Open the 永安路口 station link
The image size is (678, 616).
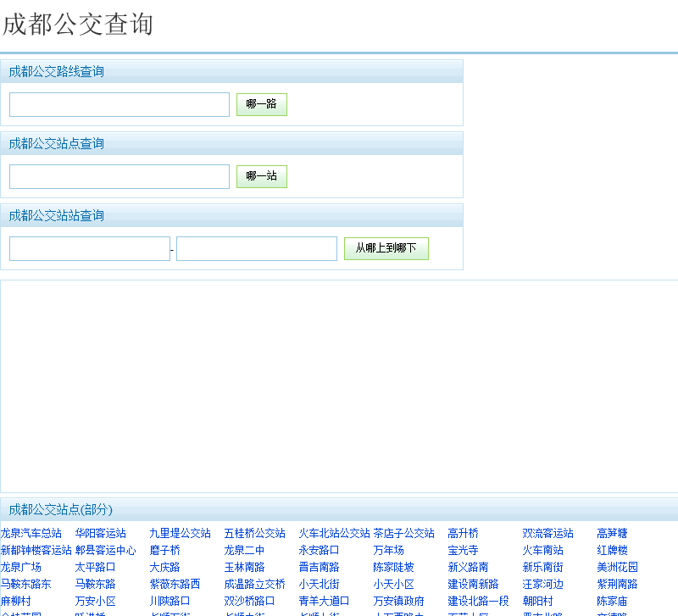(320, 550)
